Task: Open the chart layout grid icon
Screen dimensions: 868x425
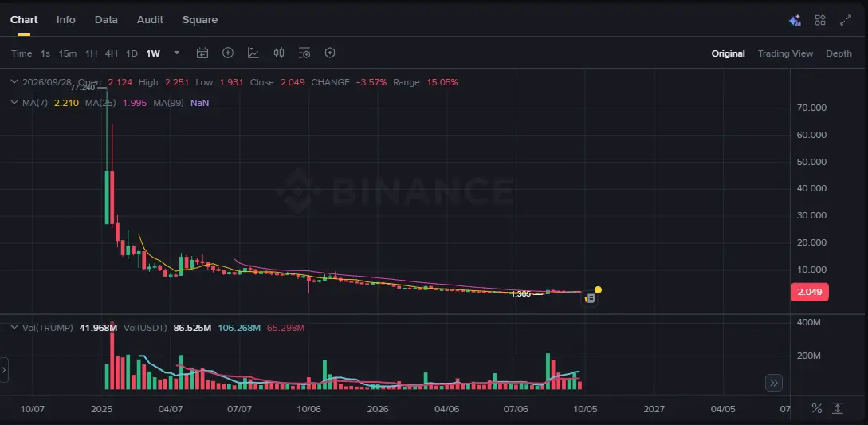Action: [x=820, y=20]
